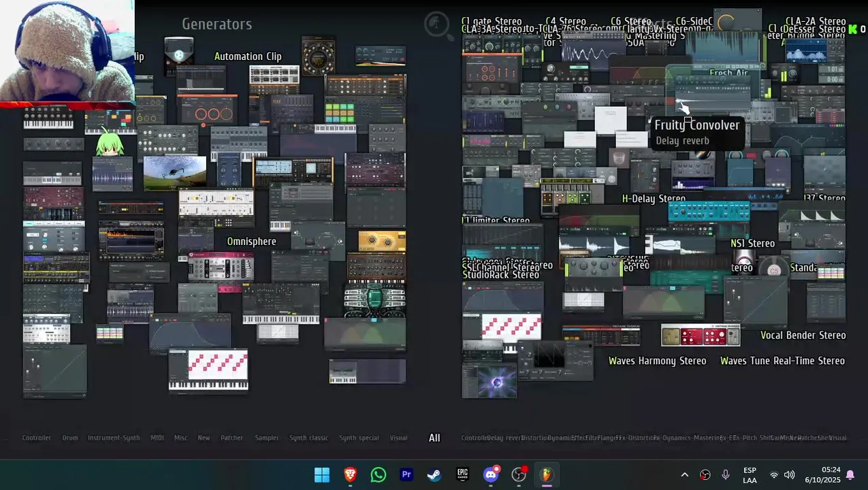The width and height of the screenshot is (868, 490).
Task: Open Adobe Premiere Pro from the taskbar
Action: [x=406, y=474]
